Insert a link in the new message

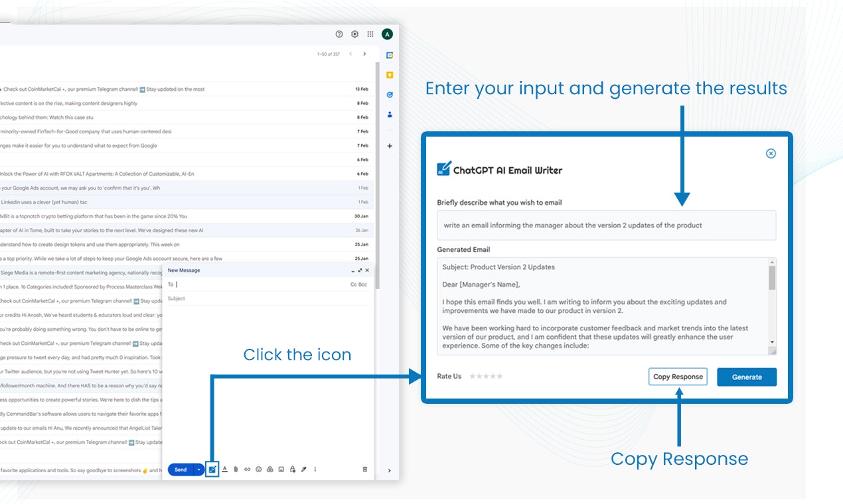247,470
